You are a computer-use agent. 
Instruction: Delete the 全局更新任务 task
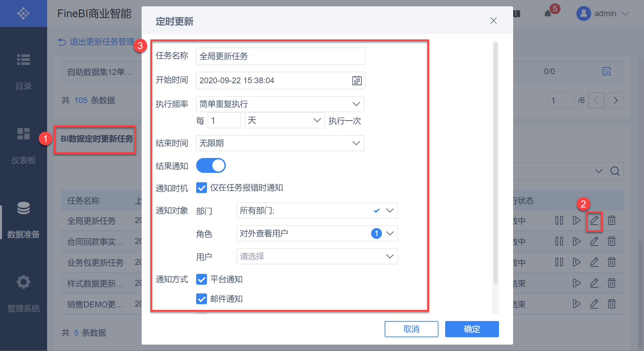tap(612, 221)
